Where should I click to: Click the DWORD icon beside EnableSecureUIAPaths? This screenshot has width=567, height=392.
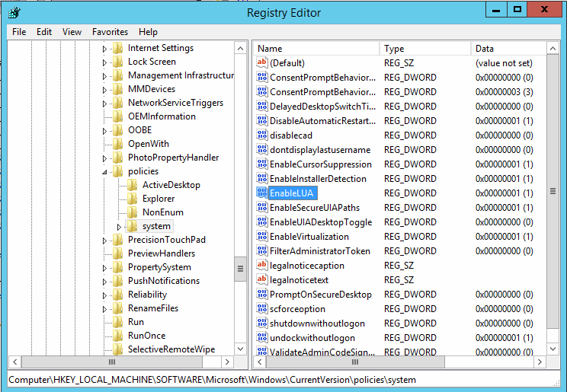[262, 207]
